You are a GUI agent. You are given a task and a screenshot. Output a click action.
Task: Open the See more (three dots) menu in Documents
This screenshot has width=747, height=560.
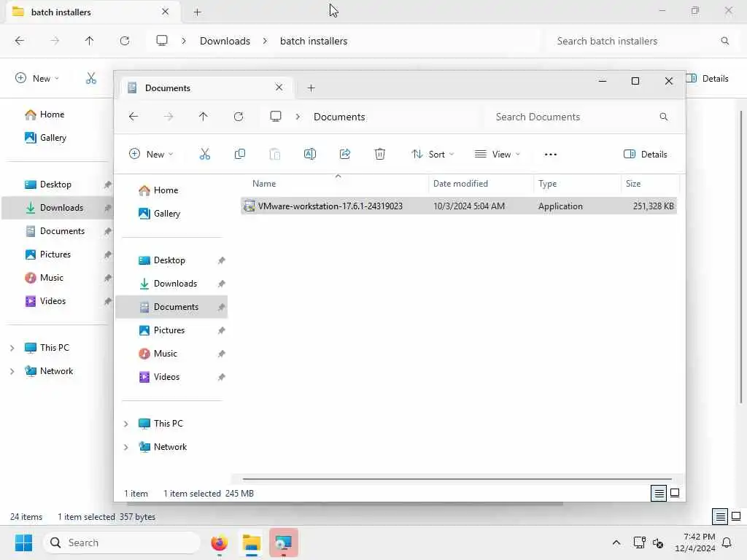pyautogui.click(x=550, y=155)
